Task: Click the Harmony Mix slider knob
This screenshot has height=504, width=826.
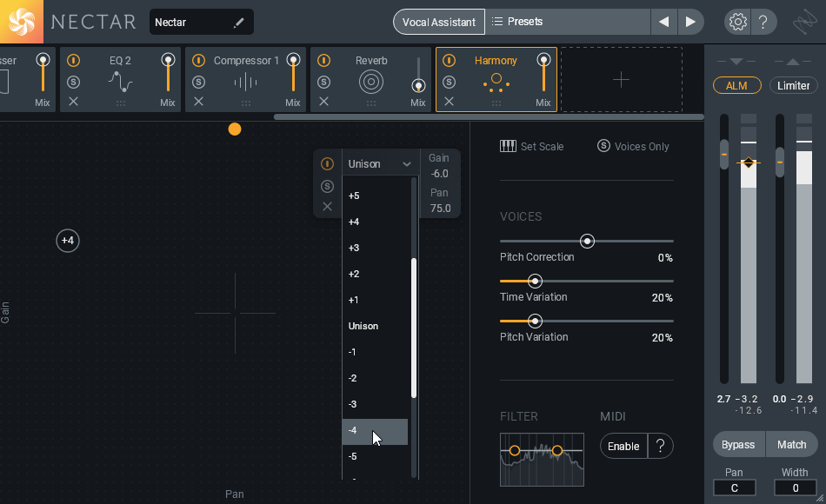Action: coord(543,60)
